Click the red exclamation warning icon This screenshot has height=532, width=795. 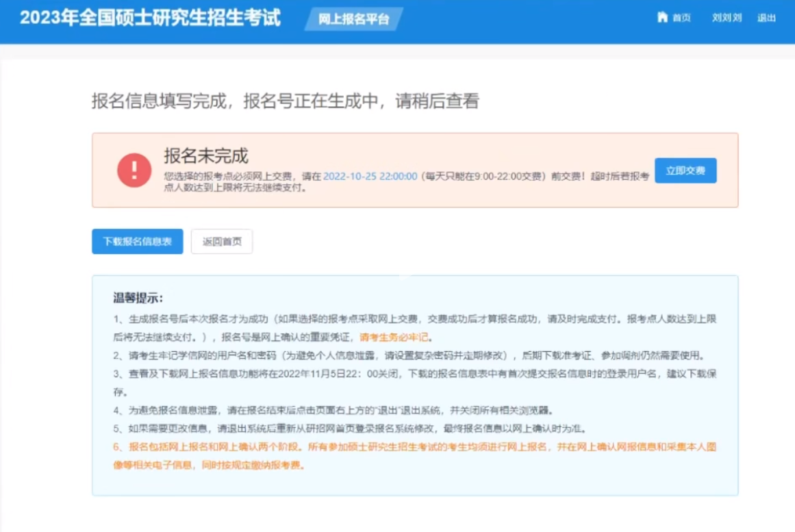point(136,168)
